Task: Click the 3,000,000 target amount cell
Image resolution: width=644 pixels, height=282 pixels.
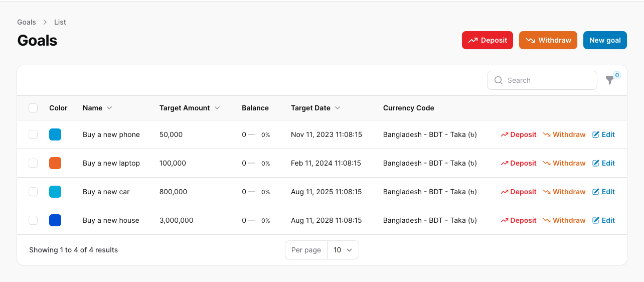Action: 176,220
